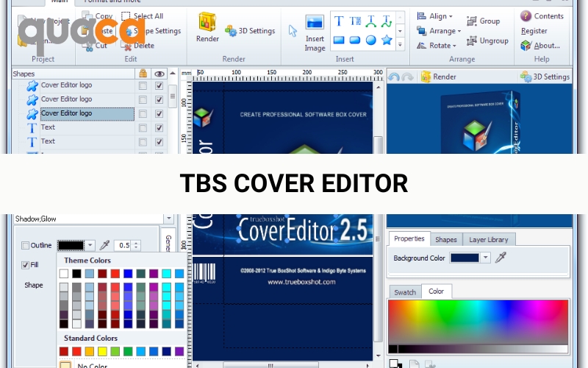Hide the highlighted Cover Editor logo shape
Viewport: 588px width, 368px height.
159,114
